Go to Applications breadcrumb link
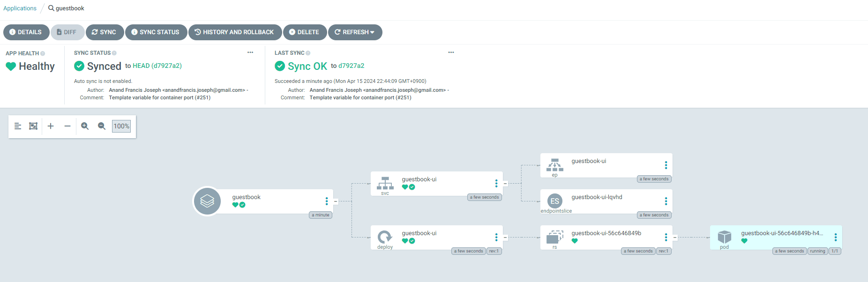 coord(20,8)
